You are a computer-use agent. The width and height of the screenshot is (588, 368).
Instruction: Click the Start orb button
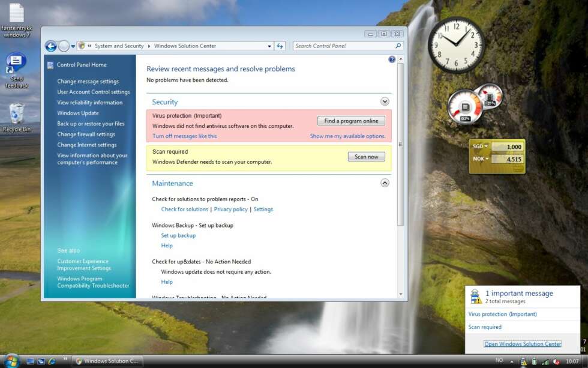(x=11, y=361)
